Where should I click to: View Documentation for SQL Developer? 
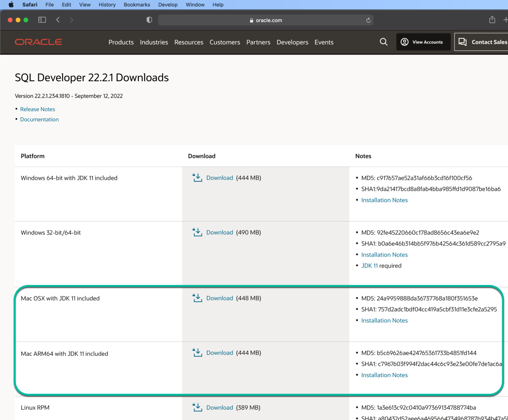[x=39, y=119]
